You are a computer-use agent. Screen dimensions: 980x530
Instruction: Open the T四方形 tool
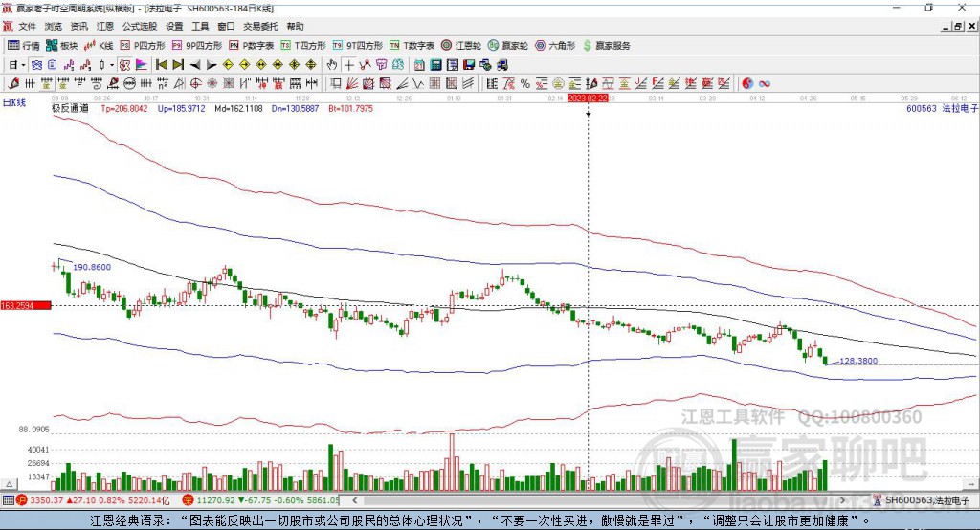303,46
